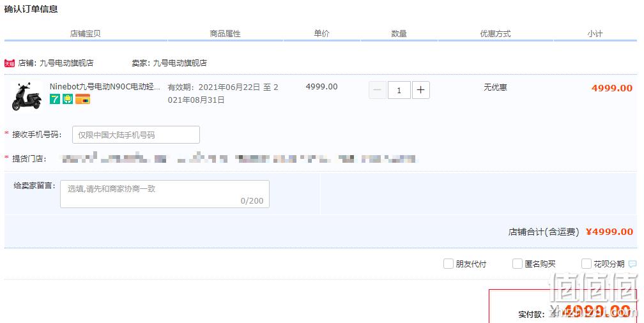Click the 优惠方式 column header
Viewport: 644px width, 323px height.
point(495,34)
